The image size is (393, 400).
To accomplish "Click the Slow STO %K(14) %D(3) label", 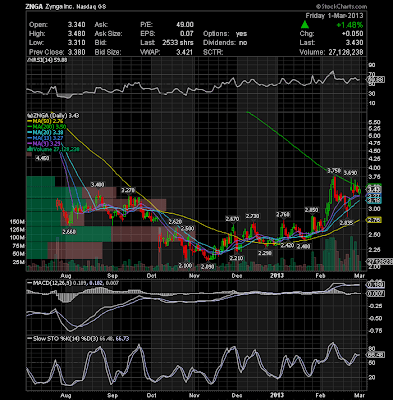I will (78, 339).
